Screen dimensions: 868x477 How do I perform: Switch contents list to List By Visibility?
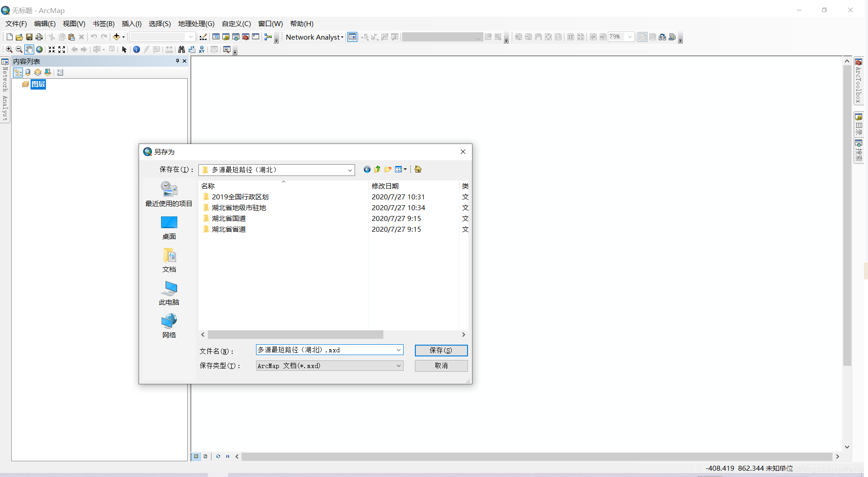tap(38, 72)
